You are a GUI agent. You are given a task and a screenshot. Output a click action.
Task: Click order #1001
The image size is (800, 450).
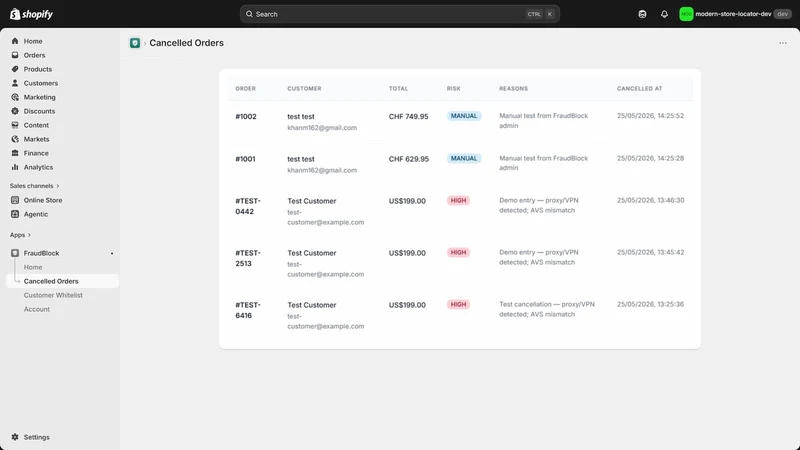(x=245, y=159)
